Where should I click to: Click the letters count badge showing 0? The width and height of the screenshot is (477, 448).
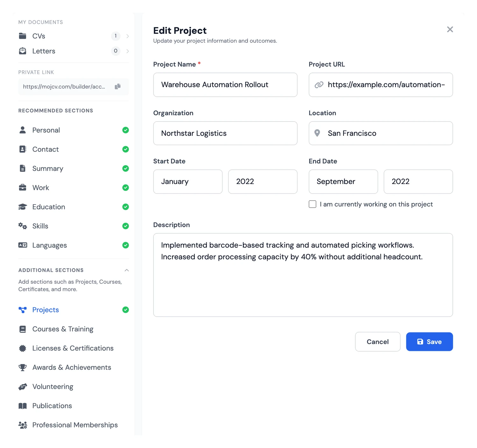[116, 51]
